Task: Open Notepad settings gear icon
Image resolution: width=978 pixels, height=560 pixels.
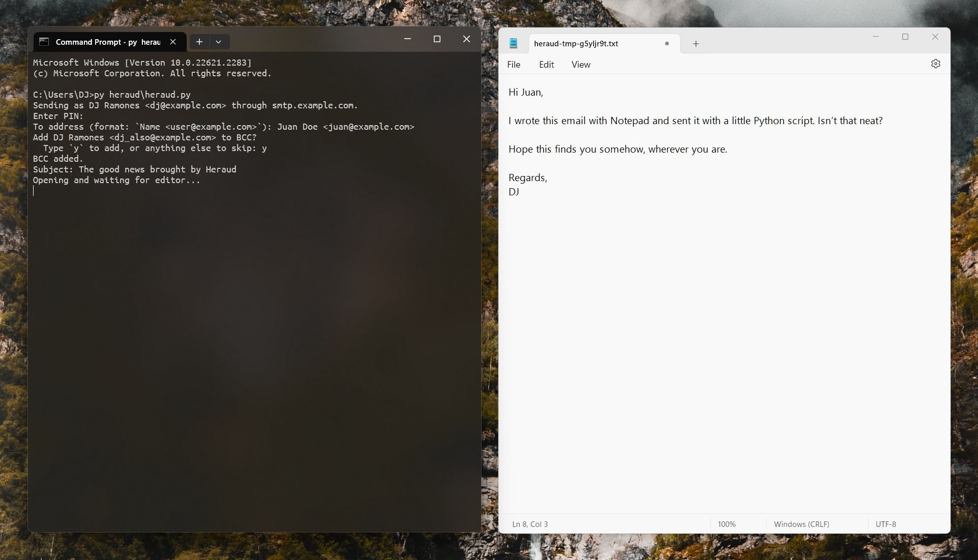Action: click(x=935, y=64)
